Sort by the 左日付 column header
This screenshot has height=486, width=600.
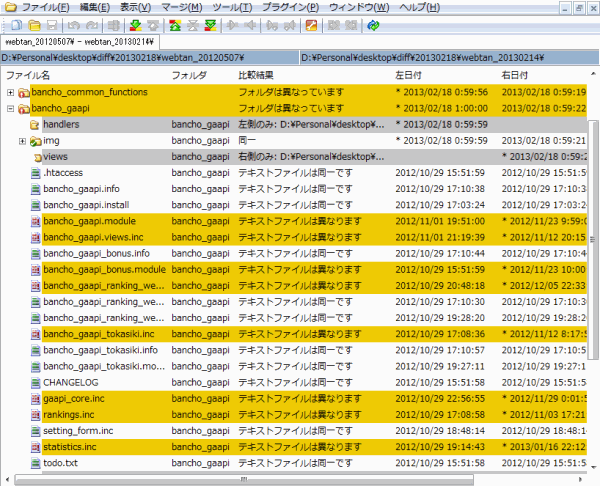point(408,75)
